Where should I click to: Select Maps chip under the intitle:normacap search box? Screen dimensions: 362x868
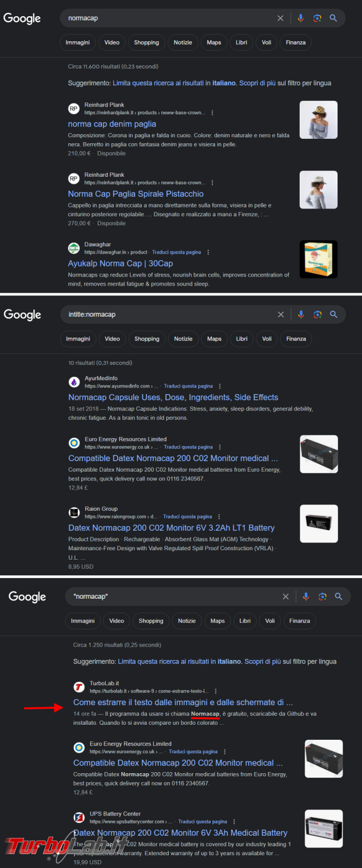point(214,339)
